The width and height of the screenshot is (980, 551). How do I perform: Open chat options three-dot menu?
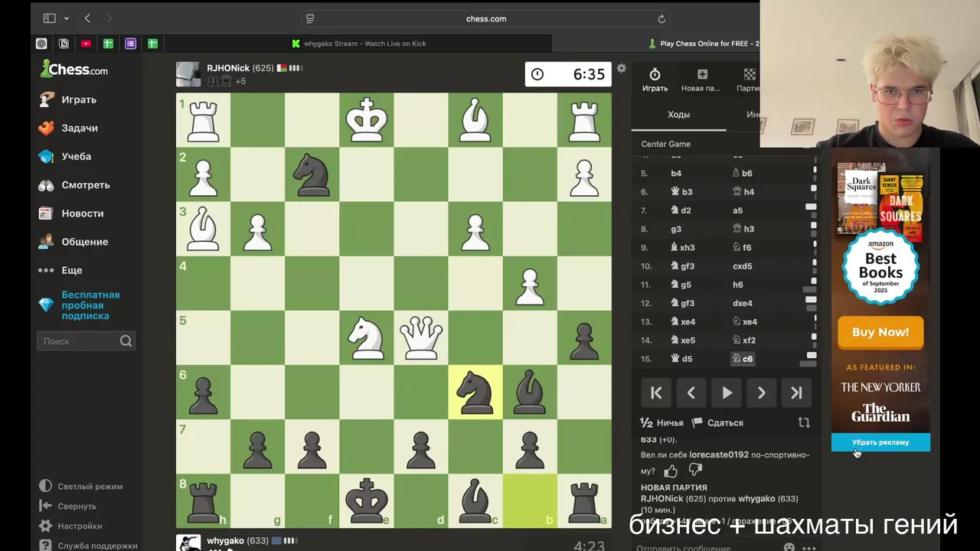tap(808, 548)
